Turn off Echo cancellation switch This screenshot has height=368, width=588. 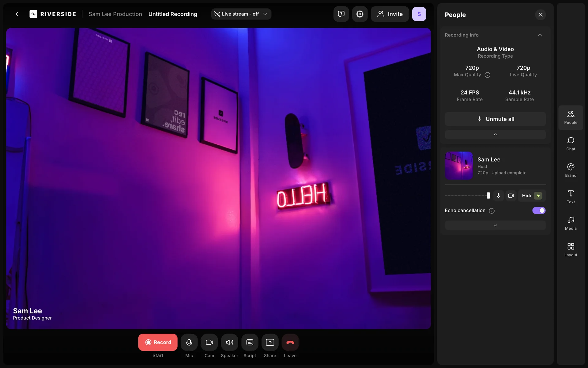coord(539,210)
